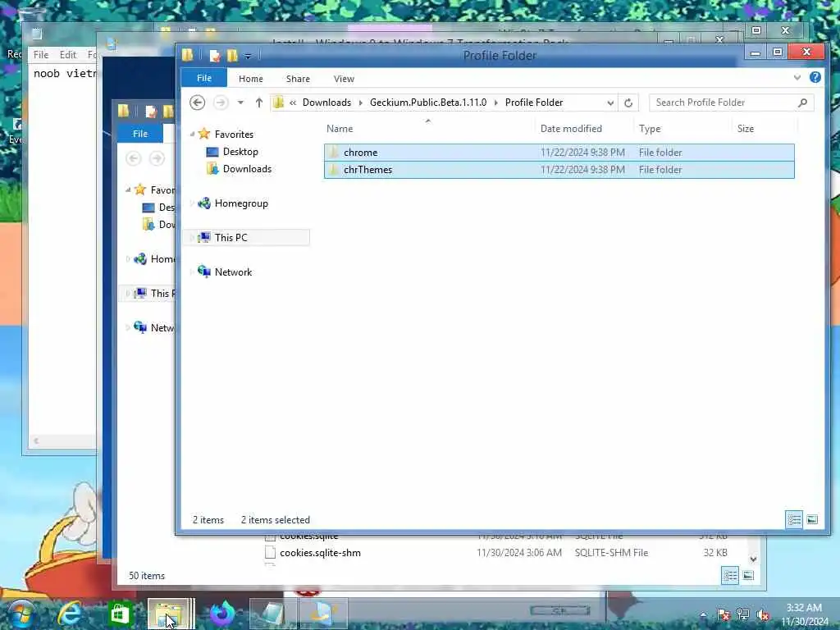The height and width of the screenshot is (630, 840).
Task: Show hidden tray icons arrow
Action: click(x=703, y=614)
